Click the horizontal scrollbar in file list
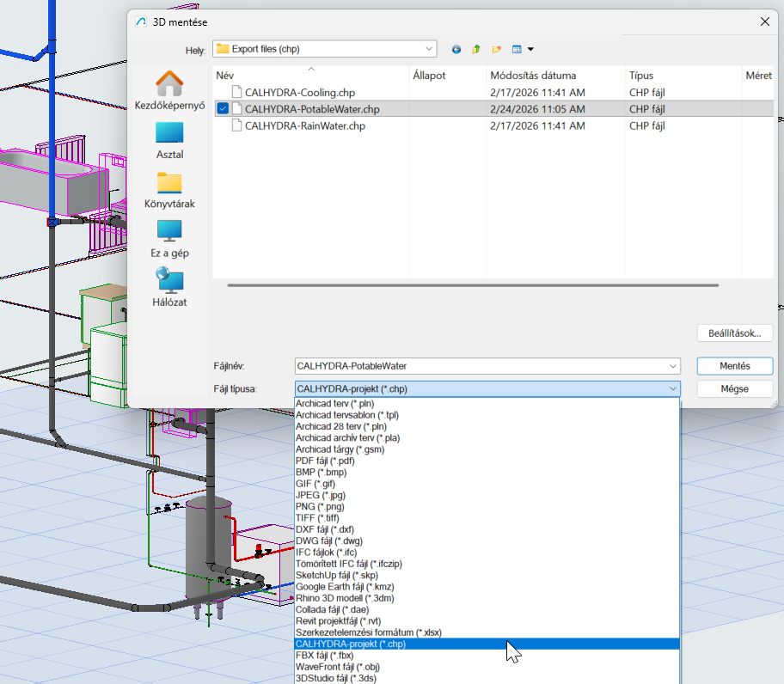The image size is (784, 684). (x=473, y=285)
